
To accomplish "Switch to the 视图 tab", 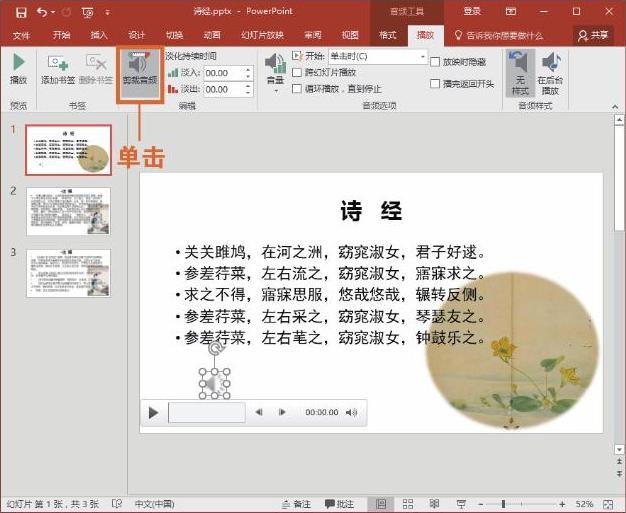I will click(x=350, y=35).
